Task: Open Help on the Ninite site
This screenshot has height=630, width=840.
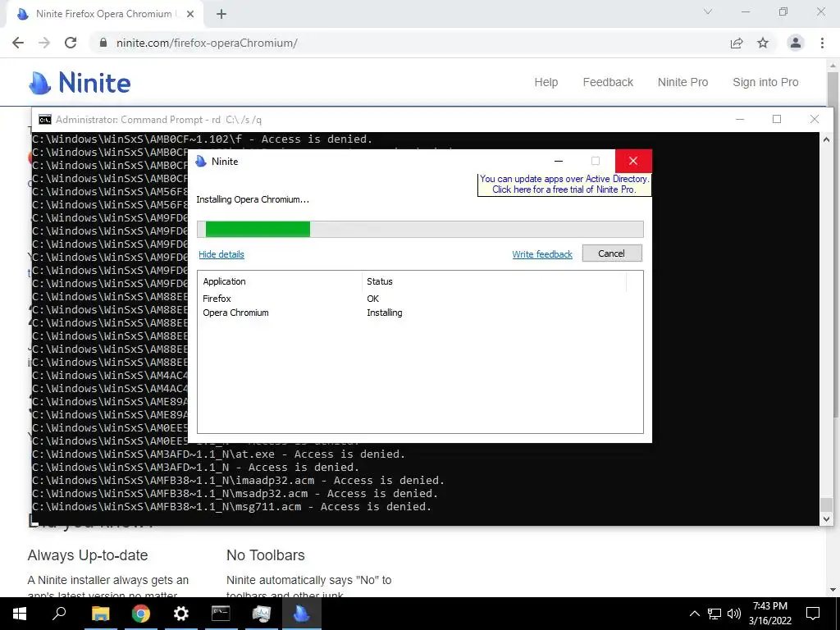Action: 546,82
